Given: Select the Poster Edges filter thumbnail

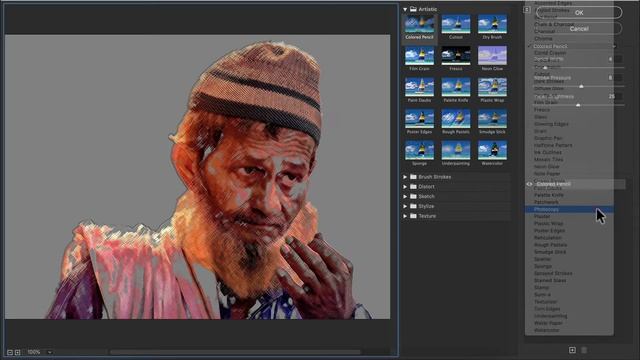Looking at the screenshot, I should 419,119.
